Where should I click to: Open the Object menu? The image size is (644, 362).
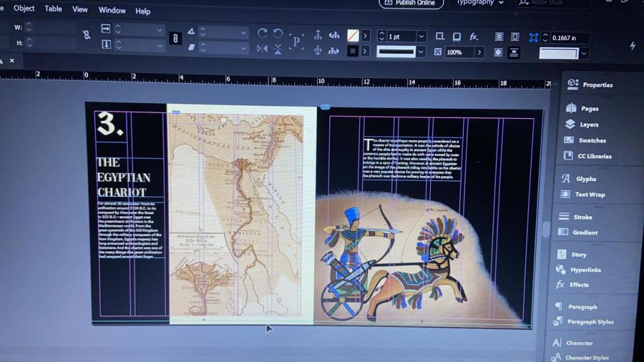pyautogui.click(x=25, y=9)
